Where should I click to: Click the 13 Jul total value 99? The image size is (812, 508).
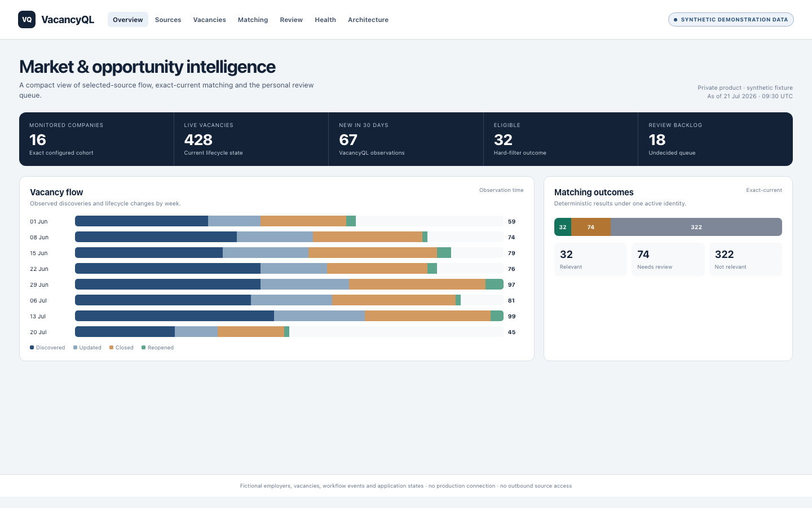tap(512, 317)
